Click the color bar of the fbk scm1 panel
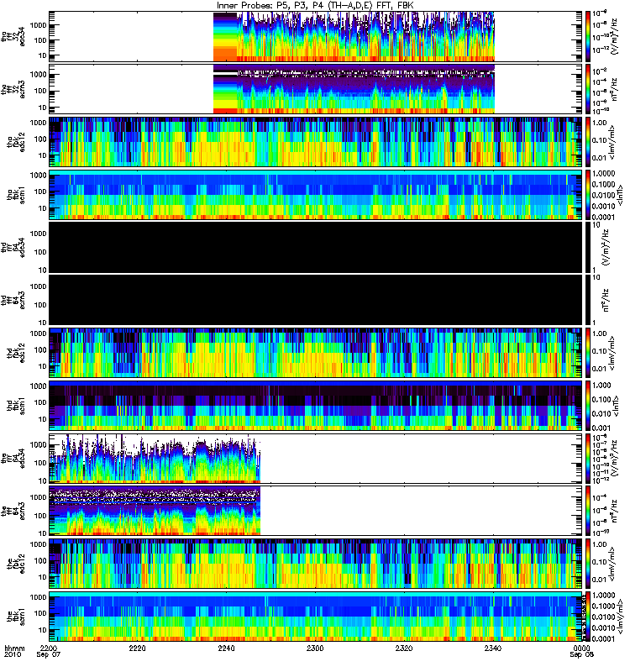Screen dimensions: 630x672 (589, 617)
